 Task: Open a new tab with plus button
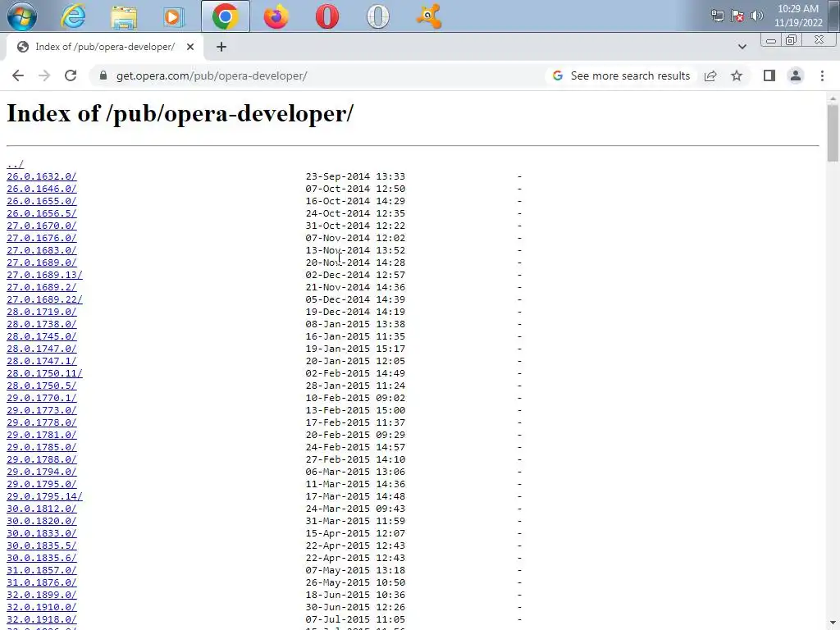tap(221, 47)
